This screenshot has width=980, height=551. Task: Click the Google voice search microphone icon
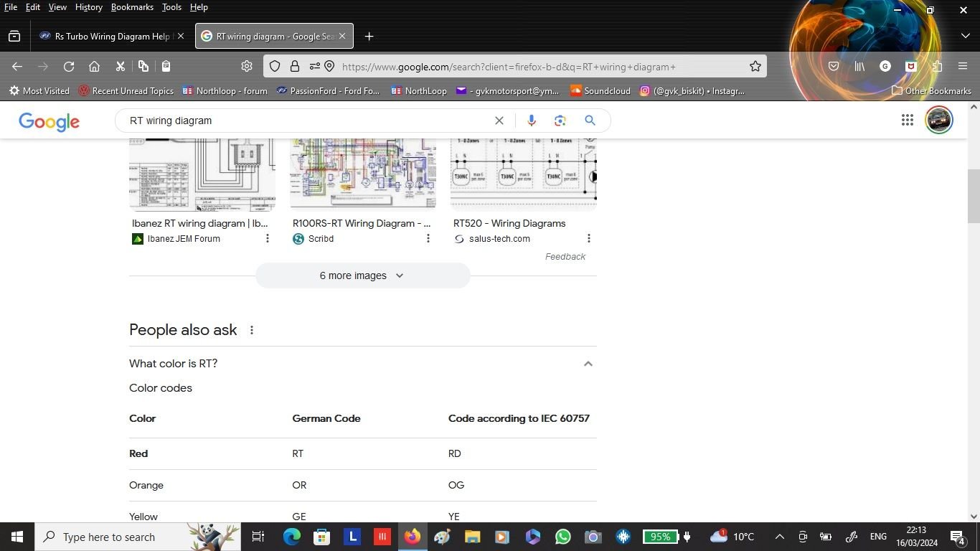coord(531,121)
